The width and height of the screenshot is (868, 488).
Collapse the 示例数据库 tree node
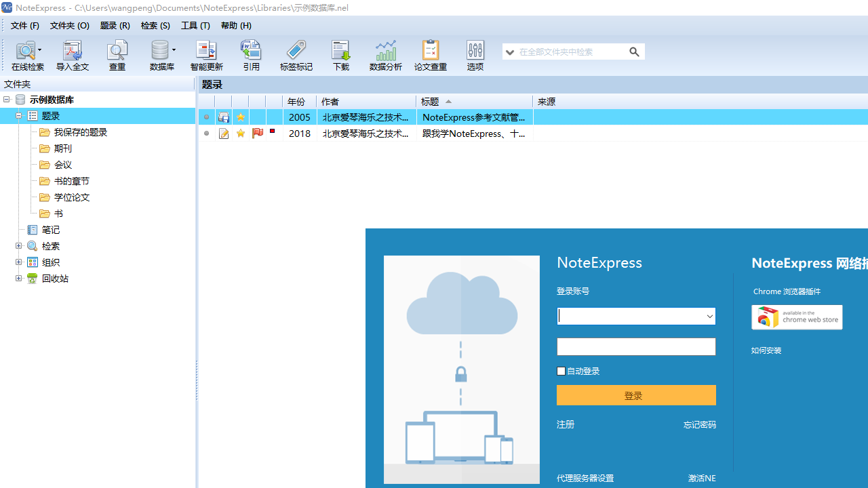click(6, 99)
